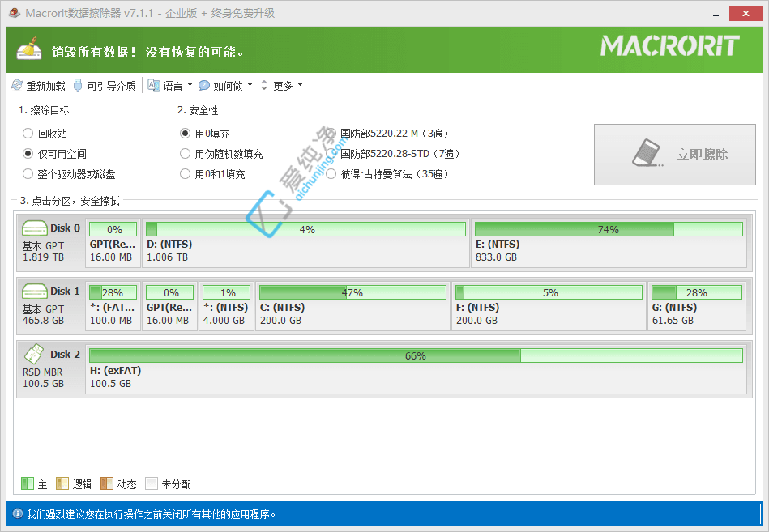Screen dimensions: 769x532
Task: Choose 国防部5220.28-STD（7遍）method
Action: tap(331, 154)
